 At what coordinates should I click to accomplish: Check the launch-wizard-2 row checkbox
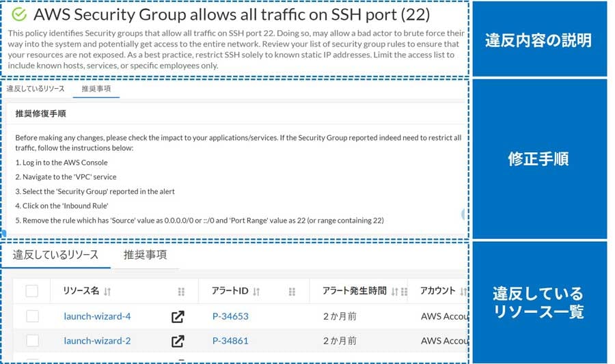tap(32, 341)
